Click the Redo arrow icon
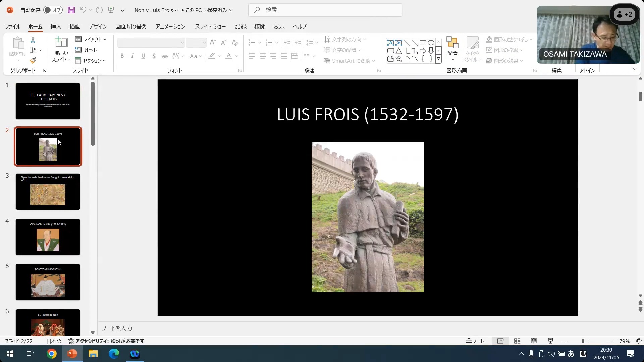The height and width of the screenshot is (362, 644). click(99, 10)
